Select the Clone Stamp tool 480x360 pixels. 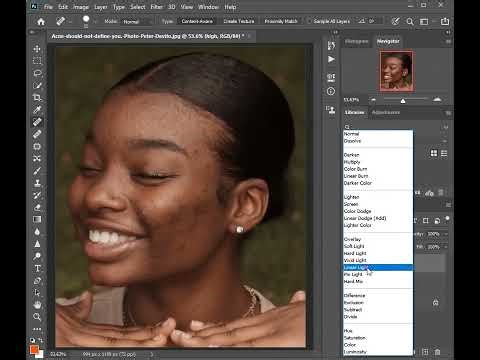pos(37,183)
